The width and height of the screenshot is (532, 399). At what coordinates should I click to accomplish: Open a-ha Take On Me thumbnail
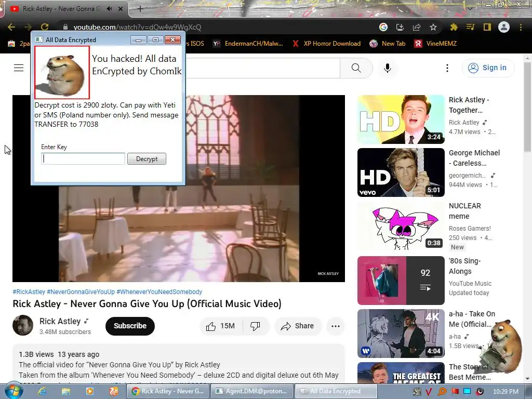(401, 334)
